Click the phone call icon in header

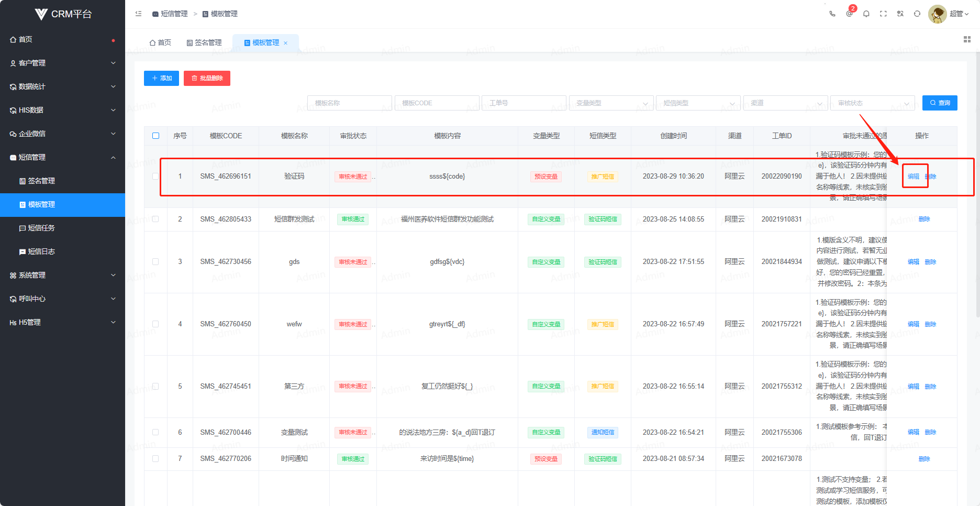[x=832, y=14]
